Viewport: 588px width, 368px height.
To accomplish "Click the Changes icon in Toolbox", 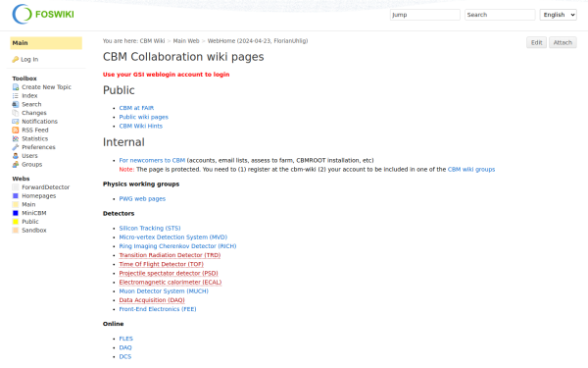I will pyautogui.click(x=16, y=113).
